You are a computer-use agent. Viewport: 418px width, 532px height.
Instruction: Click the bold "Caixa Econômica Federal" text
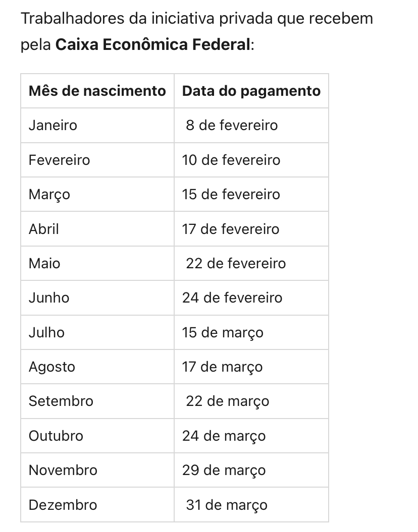152,44
